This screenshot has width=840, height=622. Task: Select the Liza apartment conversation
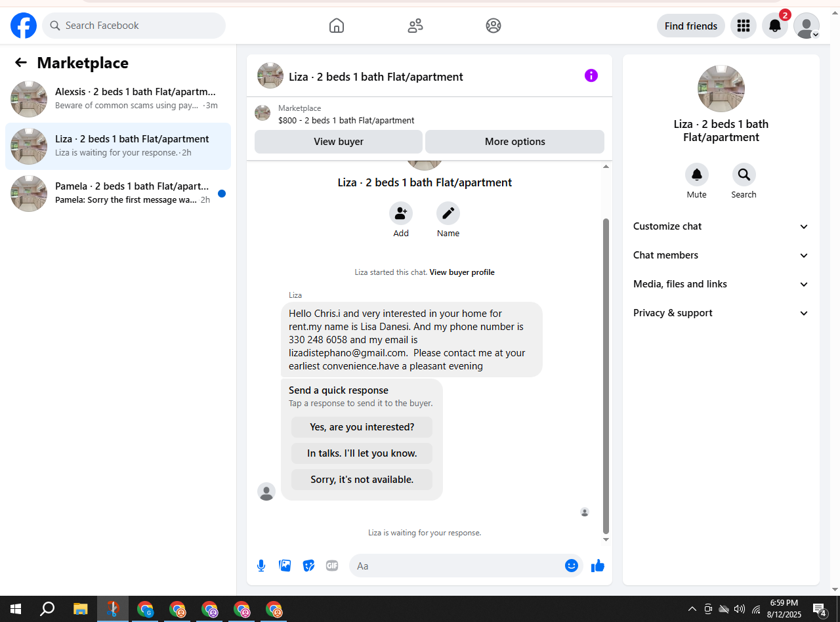tap(118, 146)
